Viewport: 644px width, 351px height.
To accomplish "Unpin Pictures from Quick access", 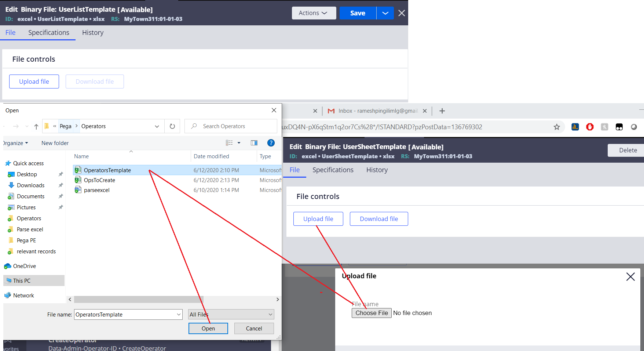I will (61, 207).
